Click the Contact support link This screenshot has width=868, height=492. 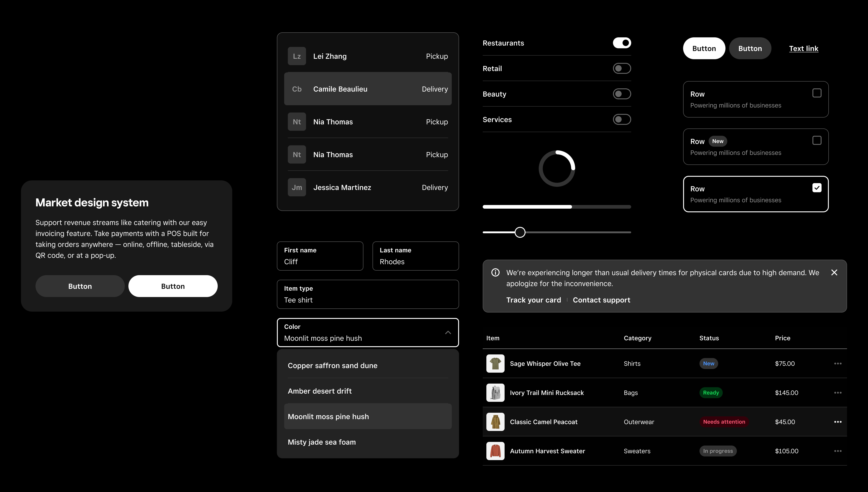click(602, 300)
